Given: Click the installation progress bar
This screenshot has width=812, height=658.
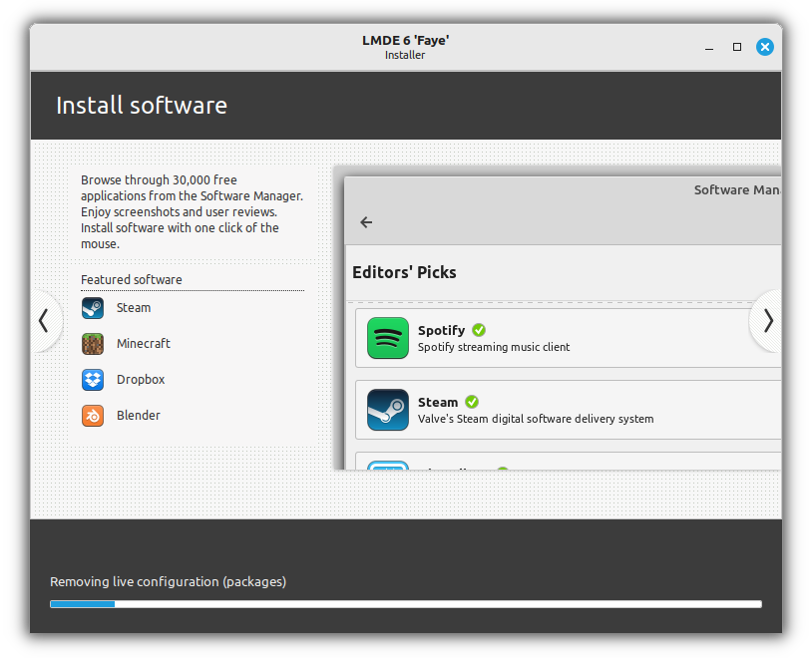Looking at the screenshot, I should 404,603.
